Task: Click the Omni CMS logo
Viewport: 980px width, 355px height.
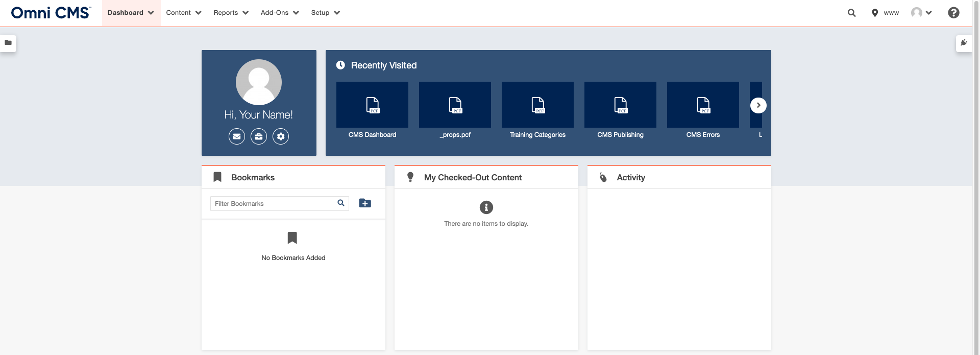Action: point(51,13)
